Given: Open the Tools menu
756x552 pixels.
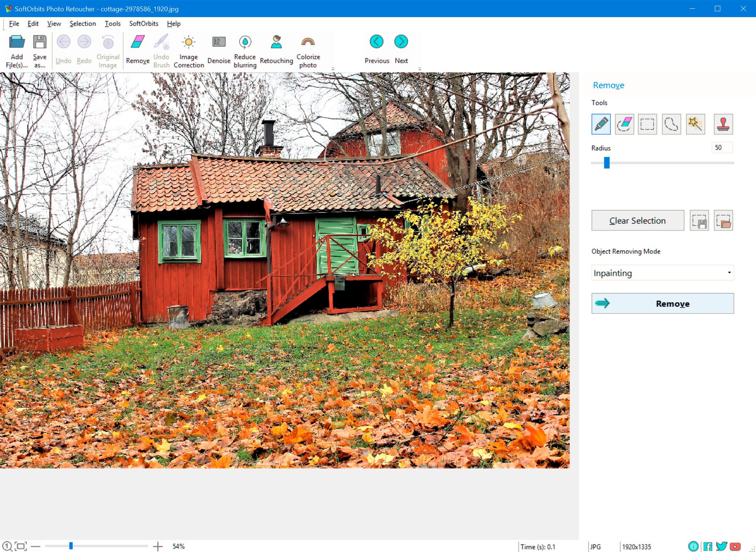Looking at the screenshot, I should (x=111, y=23).
